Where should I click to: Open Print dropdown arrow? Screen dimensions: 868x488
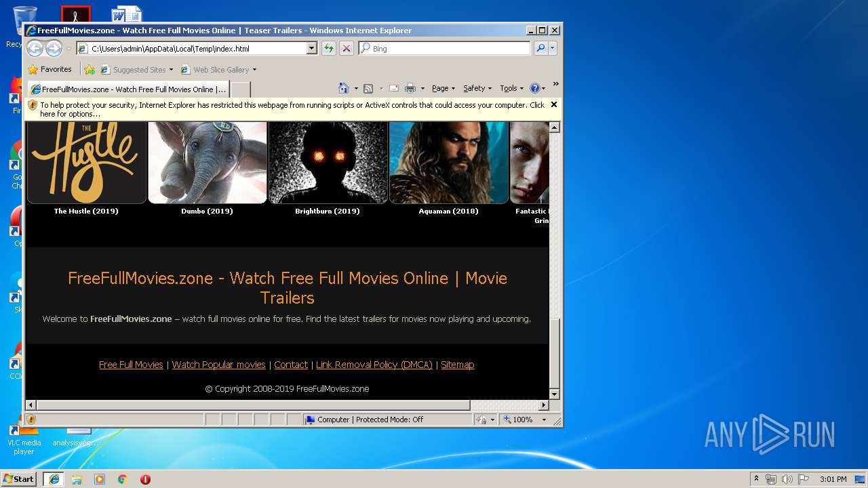point(422,89)
